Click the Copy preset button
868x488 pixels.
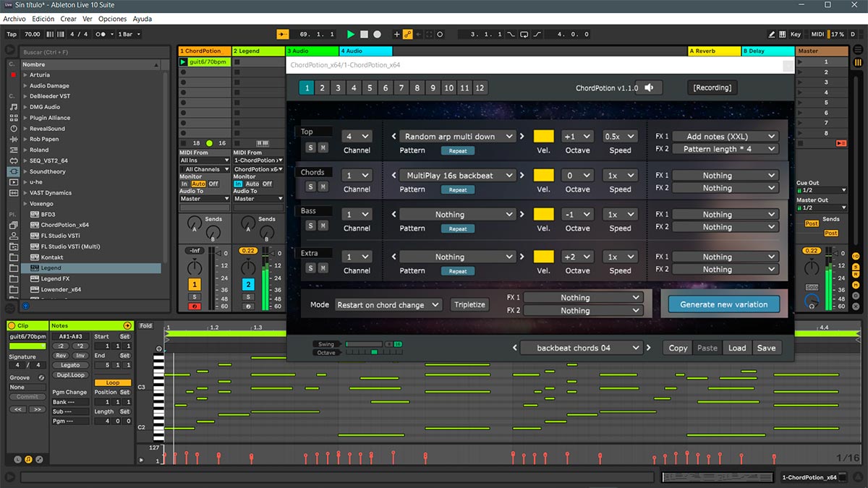pyautogui.click(x=678, y=348)
